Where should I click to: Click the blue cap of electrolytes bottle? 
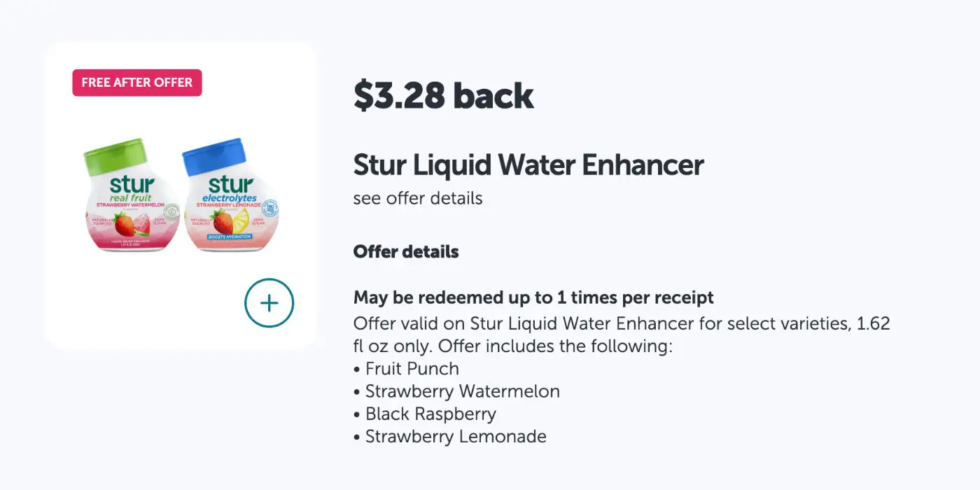(x=214, y=155)
